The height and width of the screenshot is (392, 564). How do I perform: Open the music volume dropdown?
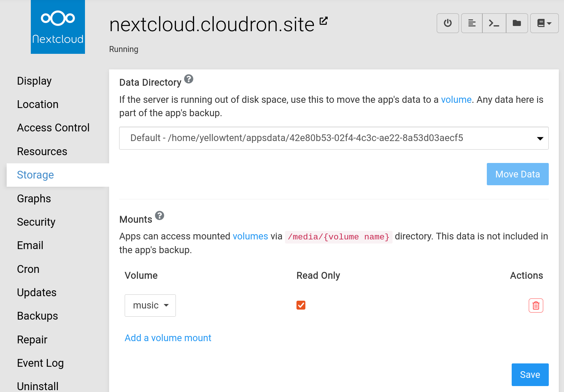pyautogui.click(x=150, y=306)
